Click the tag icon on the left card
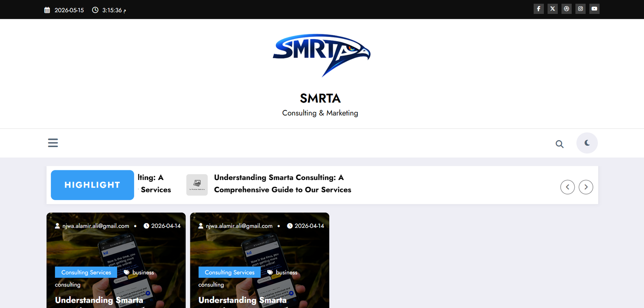644x308 pixels. point(126,273)
